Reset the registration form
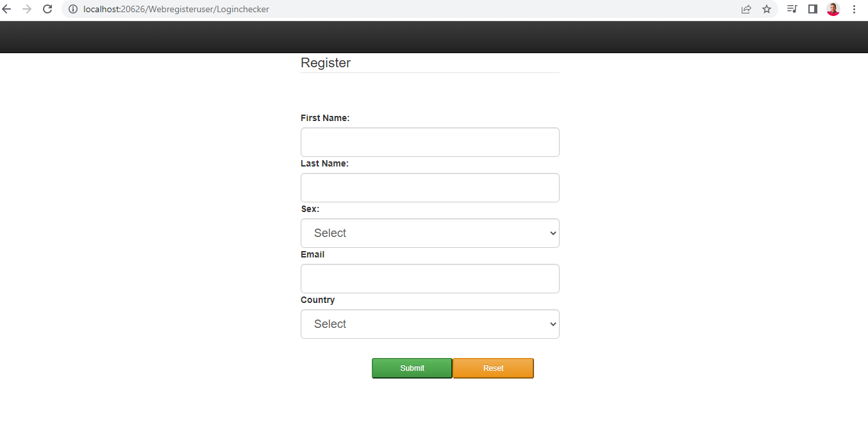868x440 pixels. (494, 368)
